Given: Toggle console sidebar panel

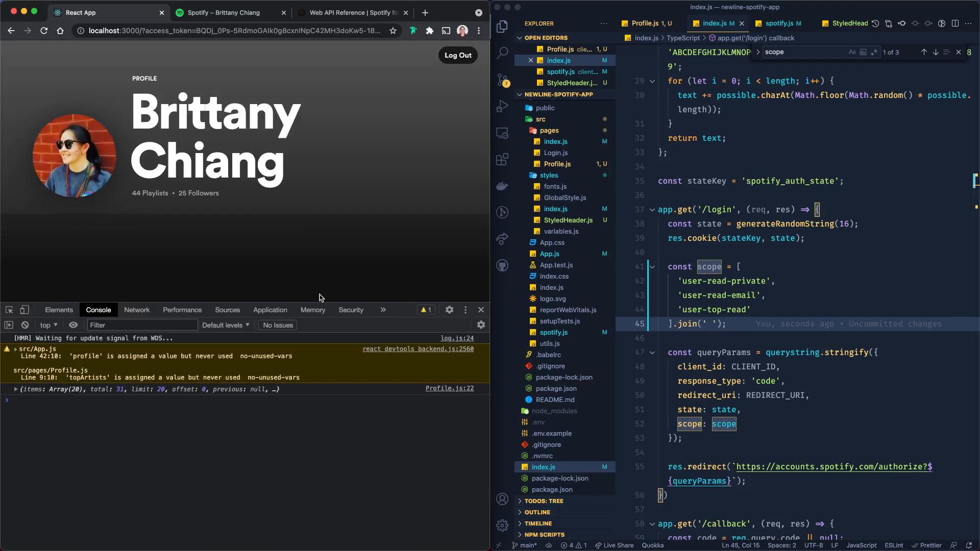Looking at the screenshot, I should point(9,325).
